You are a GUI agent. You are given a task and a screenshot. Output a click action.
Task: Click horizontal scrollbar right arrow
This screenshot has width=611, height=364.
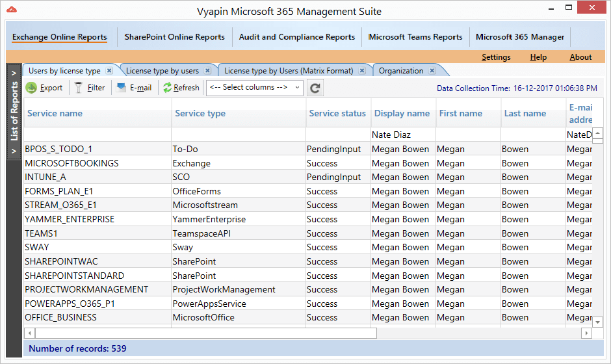pyautogui.click(x=586, y=333)
